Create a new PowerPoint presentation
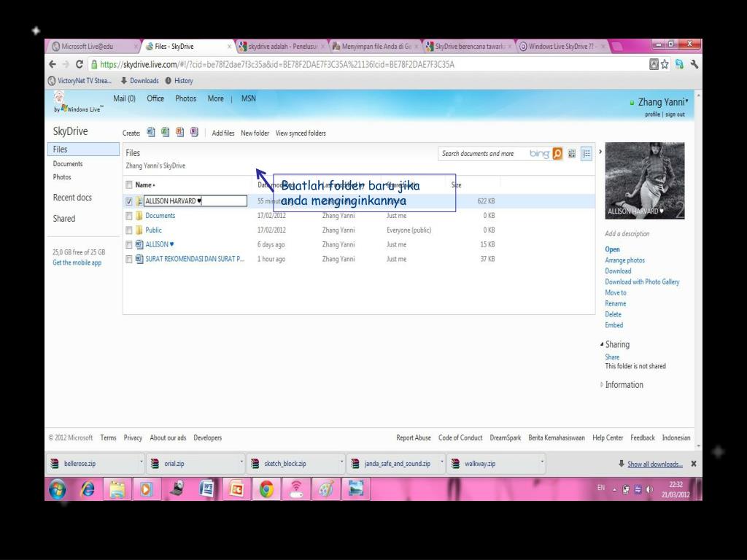 tap(179, 133)
